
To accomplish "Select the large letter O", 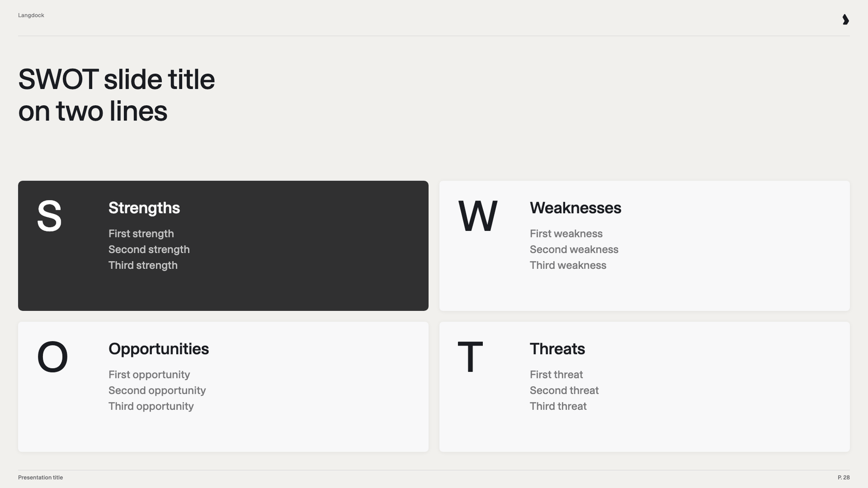I will (53, 357).
